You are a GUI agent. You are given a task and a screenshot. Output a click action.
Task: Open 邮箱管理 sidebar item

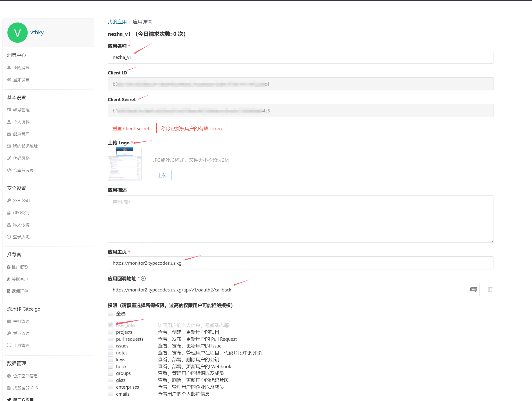click(x=21, y=134)
